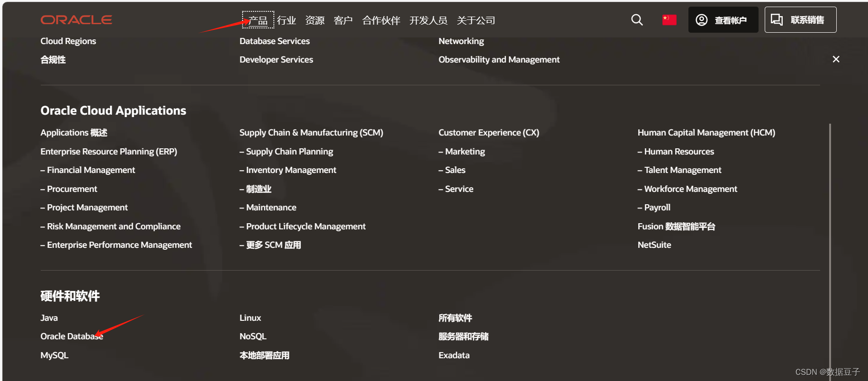Open Risk Management and Compliance
Image resolution: width=868 pixels, height=381 pixels.
110,227
